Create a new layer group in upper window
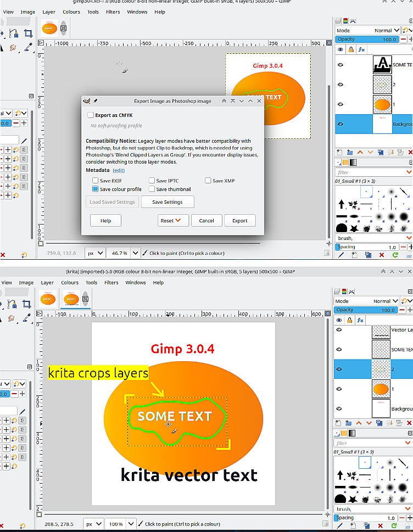This screenshot has width=413, height=532. coord(349,152)
